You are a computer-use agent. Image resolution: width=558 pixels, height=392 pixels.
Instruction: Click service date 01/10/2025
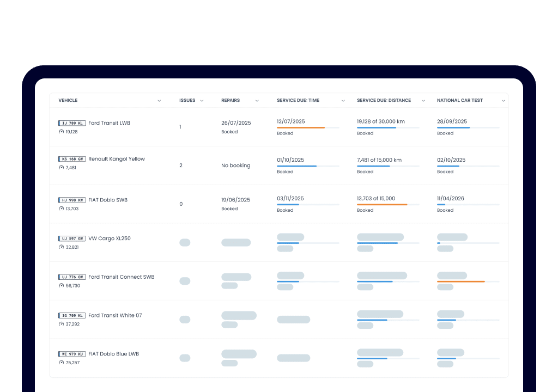(290, 160)
